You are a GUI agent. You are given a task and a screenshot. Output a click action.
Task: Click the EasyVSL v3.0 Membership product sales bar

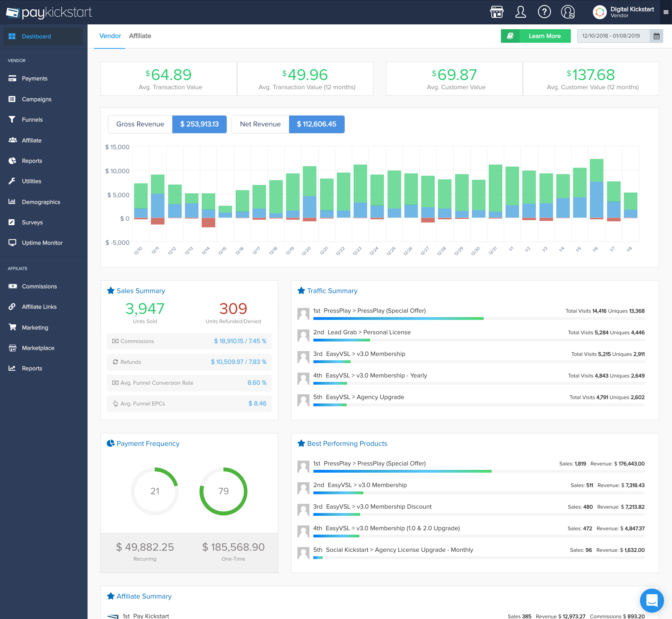pyautogui.click(x=479, y=493)
